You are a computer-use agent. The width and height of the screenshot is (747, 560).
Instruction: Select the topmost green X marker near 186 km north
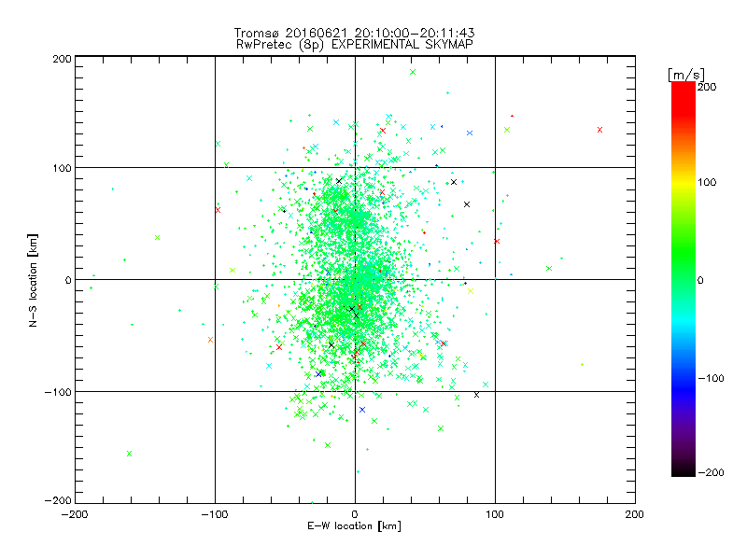pyautogui.click(x=413, y=72)
